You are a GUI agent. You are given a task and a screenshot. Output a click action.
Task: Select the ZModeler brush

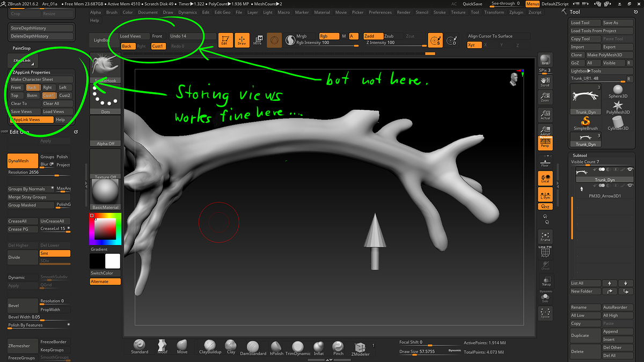click(360, 348)
